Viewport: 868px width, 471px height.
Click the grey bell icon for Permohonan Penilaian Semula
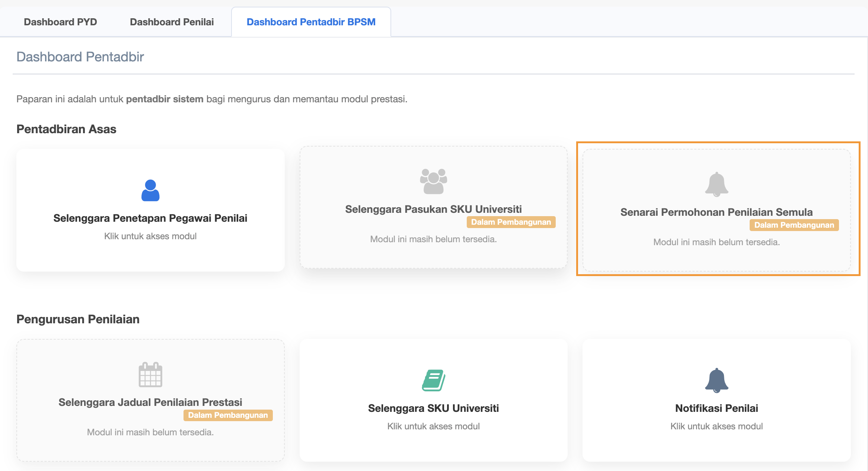[x=717, y=184]
